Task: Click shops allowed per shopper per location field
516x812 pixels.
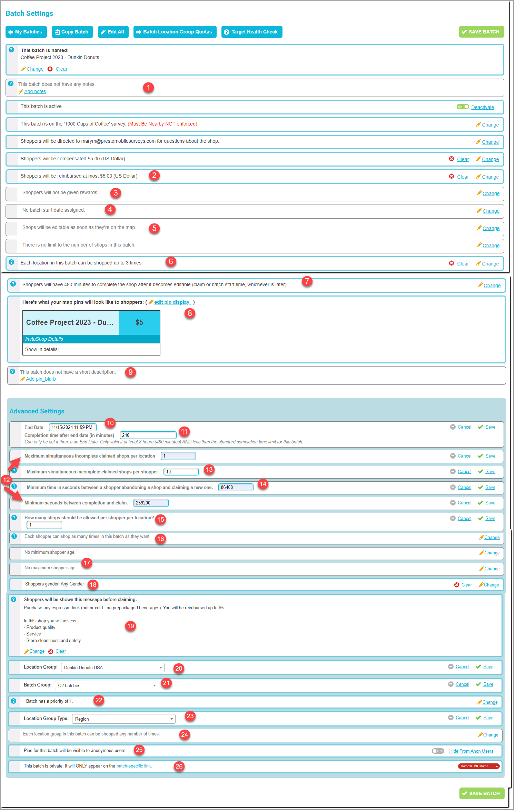Action: coord(44,525)
